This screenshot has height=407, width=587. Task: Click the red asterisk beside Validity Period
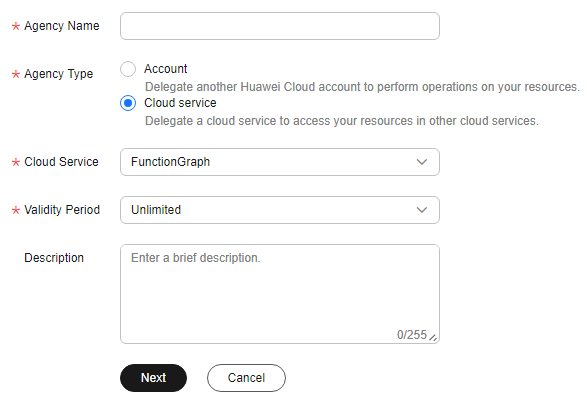point(16,210)
